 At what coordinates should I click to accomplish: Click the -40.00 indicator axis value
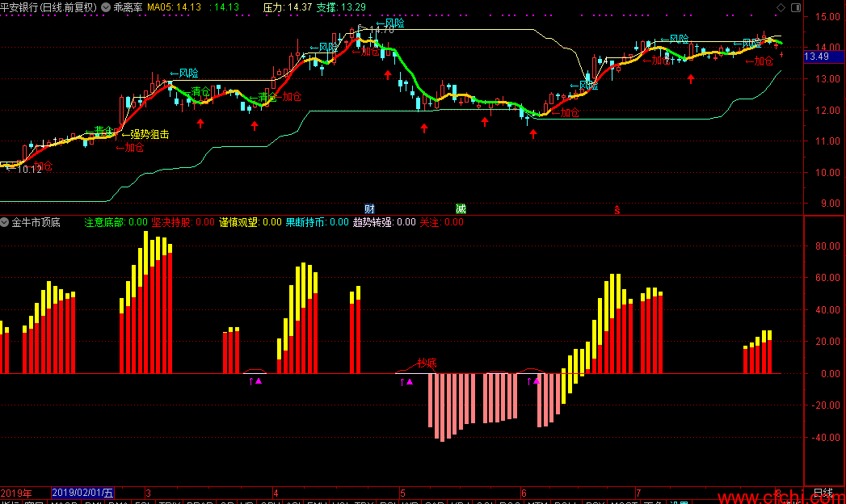[x=825, y=437]
